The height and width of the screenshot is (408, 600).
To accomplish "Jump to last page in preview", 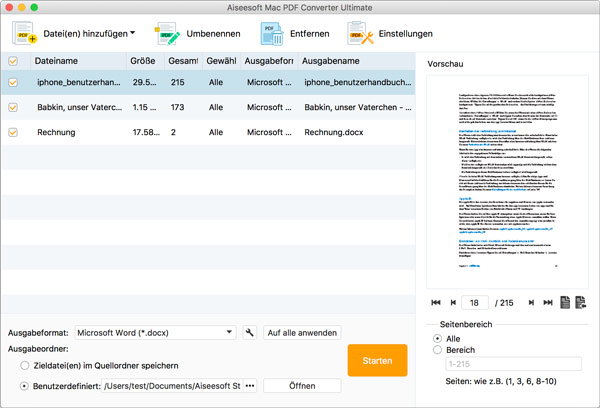I will (x=546, y=303).
